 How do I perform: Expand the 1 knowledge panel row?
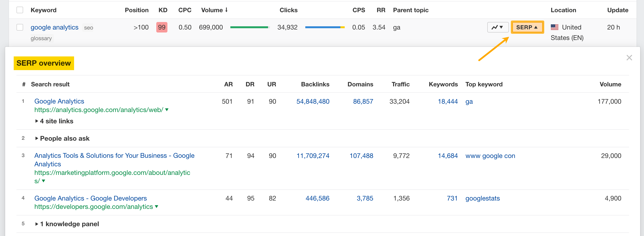[x=67, y=224]
